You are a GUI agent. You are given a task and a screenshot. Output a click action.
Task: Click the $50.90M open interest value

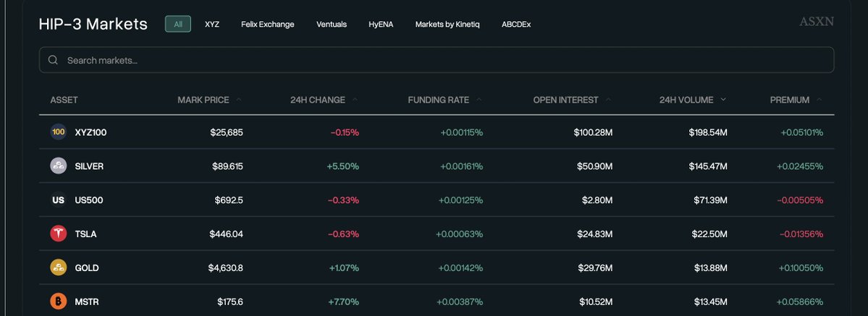[x=594, y=166]
